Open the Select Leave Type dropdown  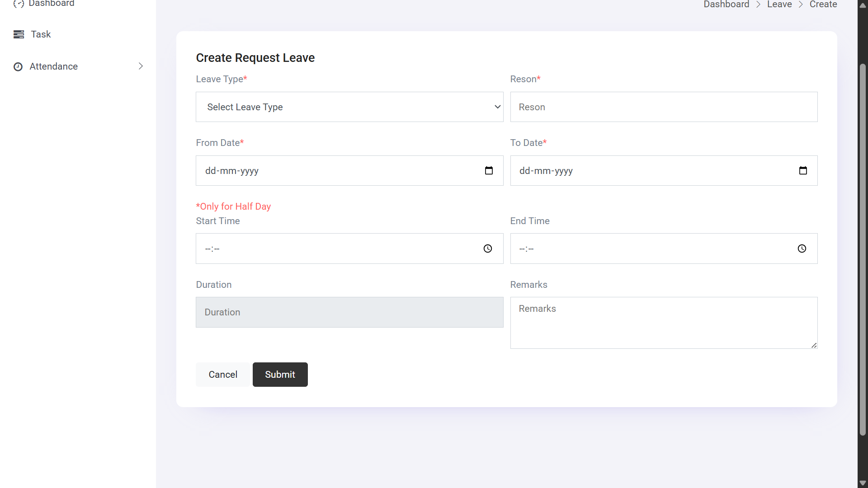point(349,107)
